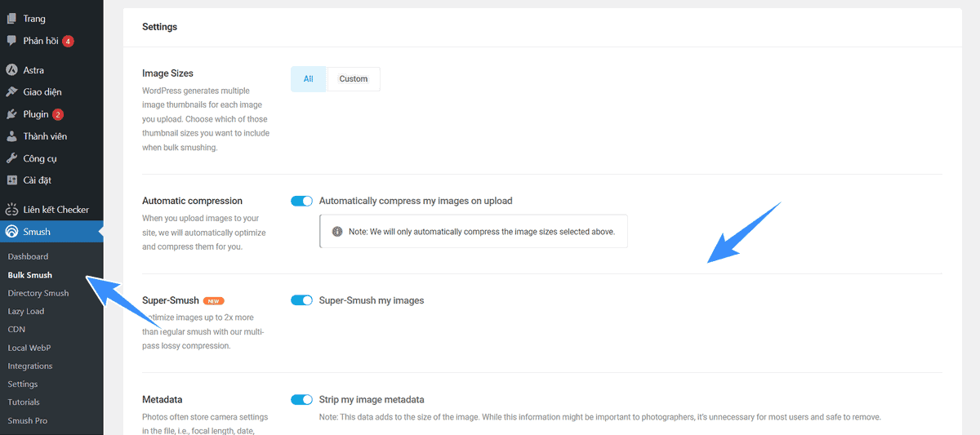This screenshot has height=435, width=980.
Task: Go to Lazy Load submenu
Action: tap(26, 311)
